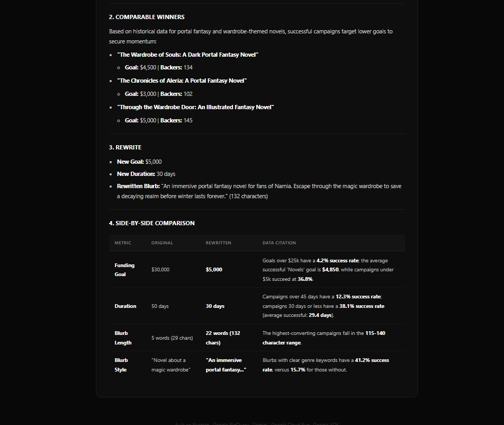Click the 'New Goal: $5,000' bullet
The width and height of the screenshot is (504, 425).
click(x=139, y=162)
